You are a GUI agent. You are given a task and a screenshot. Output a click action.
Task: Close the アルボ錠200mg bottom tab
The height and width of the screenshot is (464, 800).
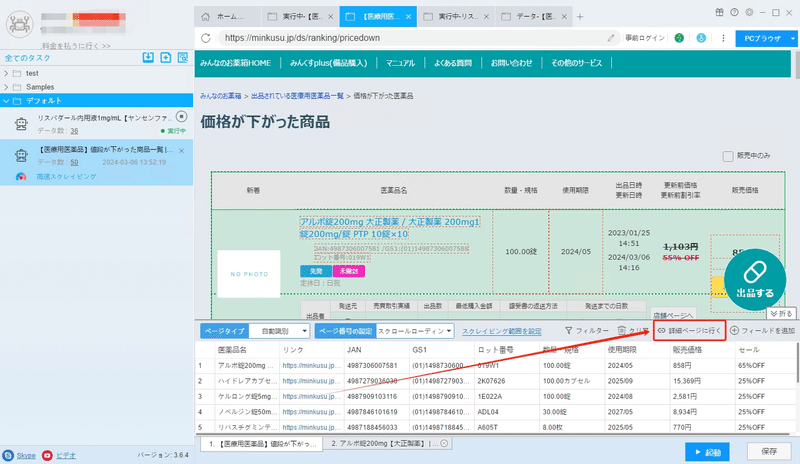pyautogui.click(x=444, y=444)
